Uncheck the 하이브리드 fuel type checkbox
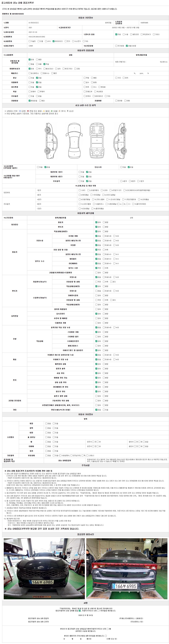This screenshot has width=169, height=644. click(53, 41)
